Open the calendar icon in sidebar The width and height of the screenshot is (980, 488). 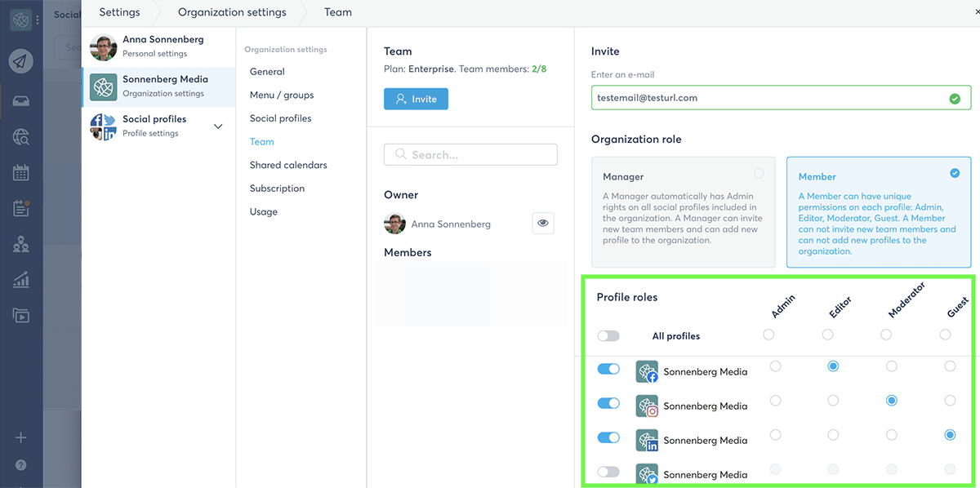tap(21, 172)
